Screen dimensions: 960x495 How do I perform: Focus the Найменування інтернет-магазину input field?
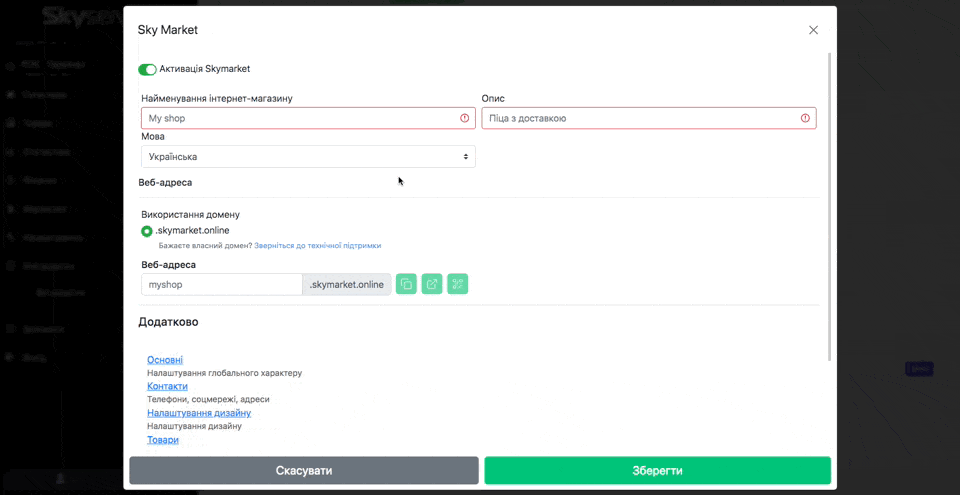[x=300, y=118]
